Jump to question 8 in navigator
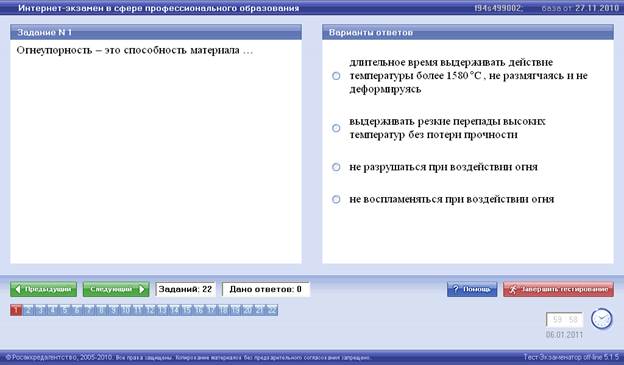 [101, 310]
